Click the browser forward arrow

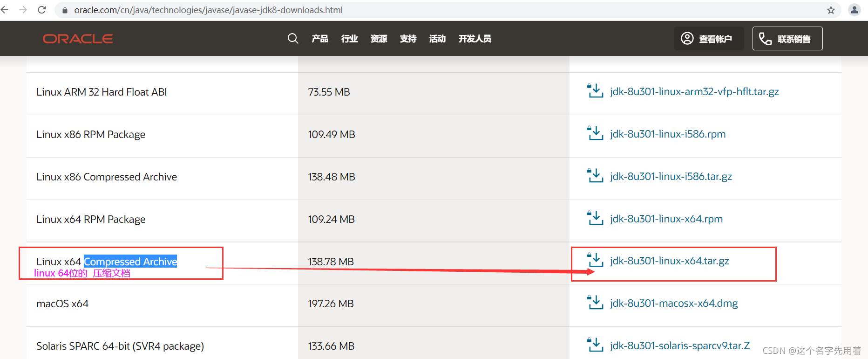tap(23, 10)
